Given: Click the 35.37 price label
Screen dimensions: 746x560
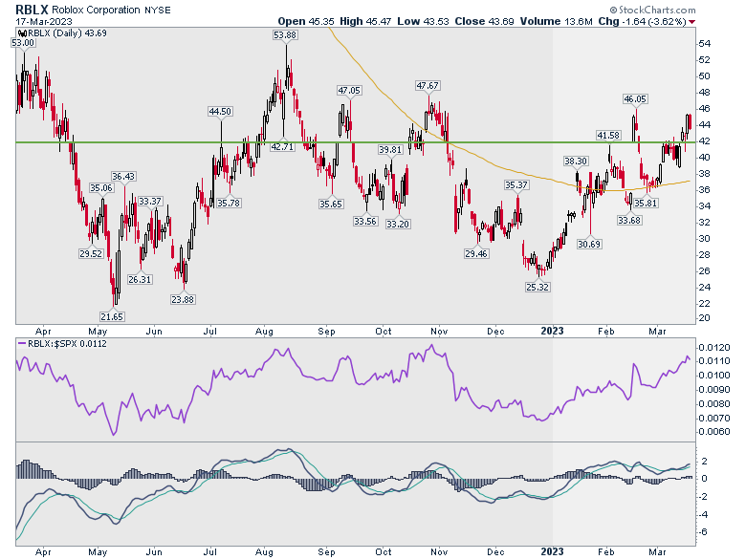Looking at the screenshot, I should tap(516, 185).
